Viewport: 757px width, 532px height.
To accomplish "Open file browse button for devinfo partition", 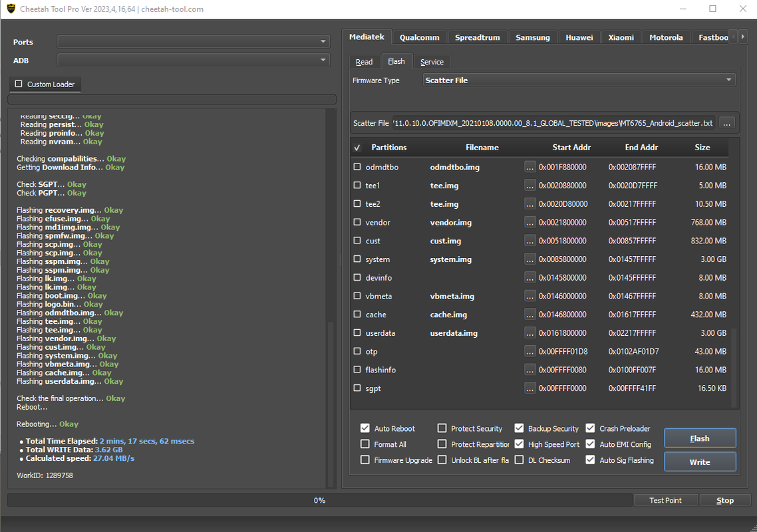I will pyautogui.click(x=530, y=277).
